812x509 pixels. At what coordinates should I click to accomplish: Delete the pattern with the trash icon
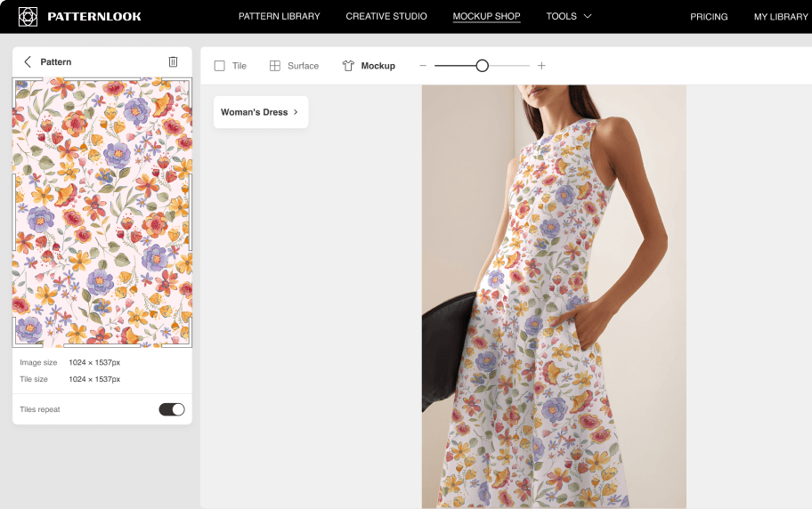173,62
